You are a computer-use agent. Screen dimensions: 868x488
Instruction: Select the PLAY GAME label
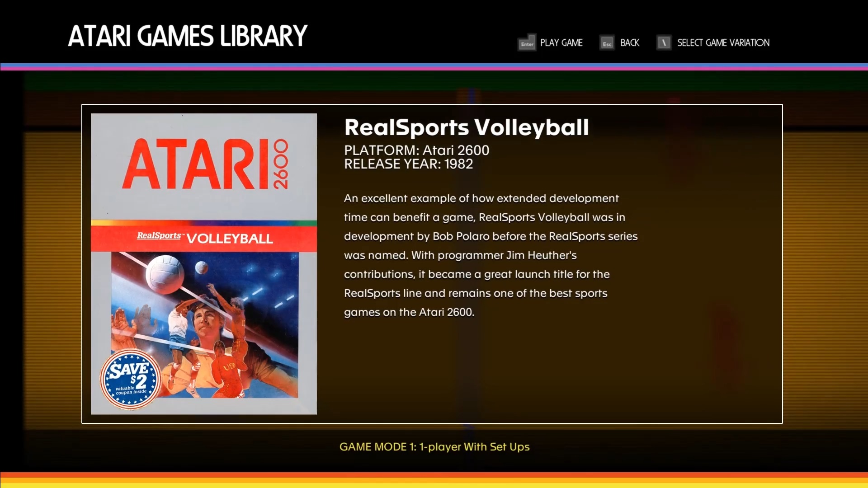tap(561, 43)
